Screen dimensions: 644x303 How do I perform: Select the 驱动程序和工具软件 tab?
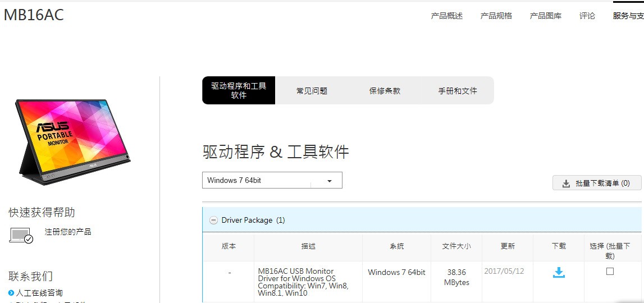pyautogui.click(x=239, y=90)
